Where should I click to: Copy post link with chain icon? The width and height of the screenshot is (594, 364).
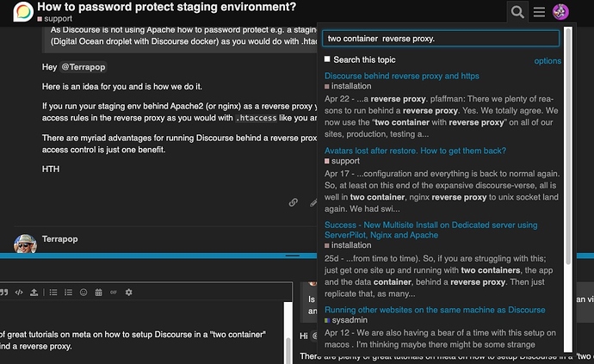coord(294,202)
